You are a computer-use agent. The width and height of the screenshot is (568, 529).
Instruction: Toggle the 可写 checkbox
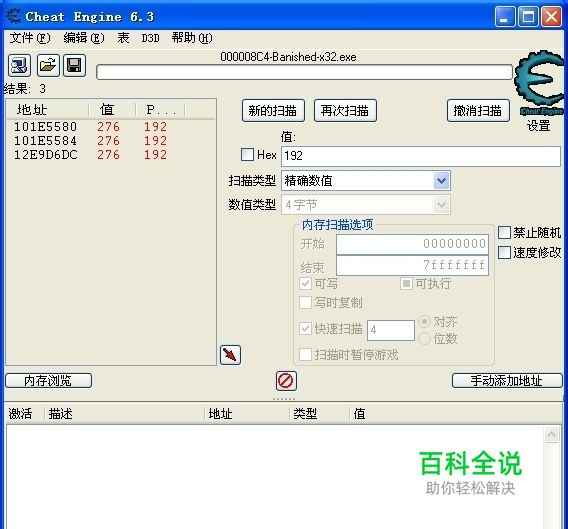[x=305, y=283]
